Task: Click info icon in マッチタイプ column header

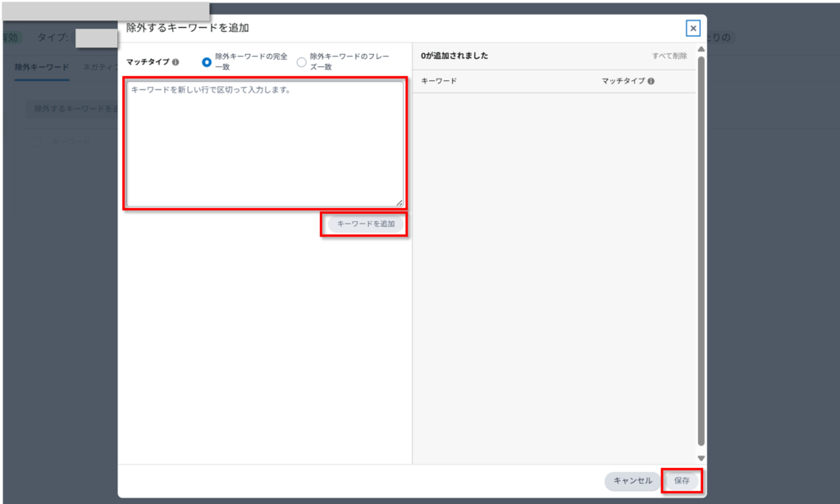Action: click(651, 82)
